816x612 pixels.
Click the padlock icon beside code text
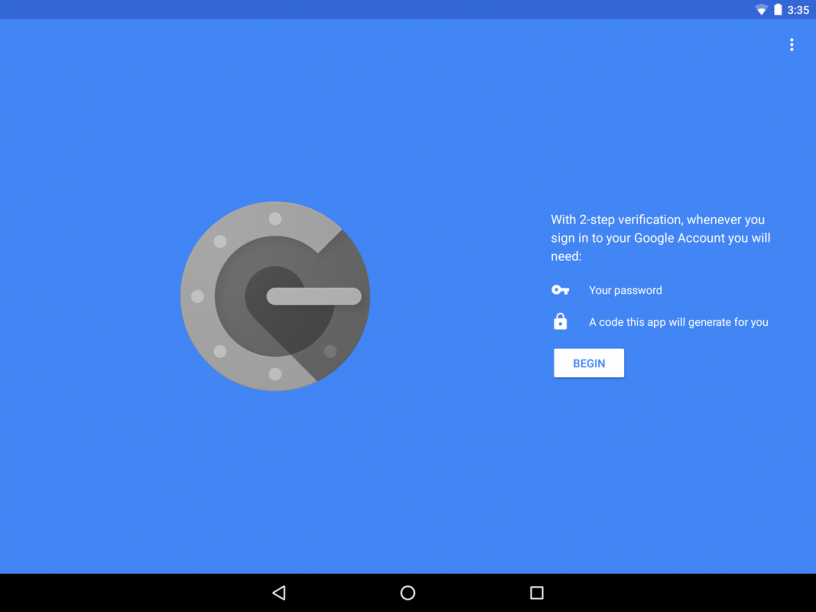pyautogui.click(x=560, y=322)
